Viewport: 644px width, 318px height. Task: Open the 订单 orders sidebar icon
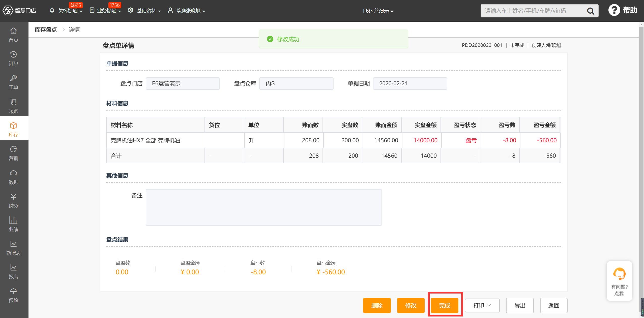click(x=13, y=55)
